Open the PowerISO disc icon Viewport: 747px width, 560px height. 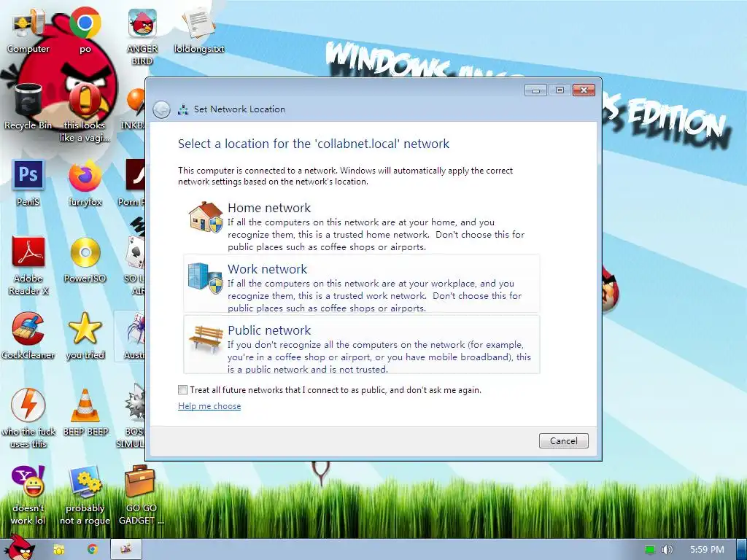pos(85,259)
